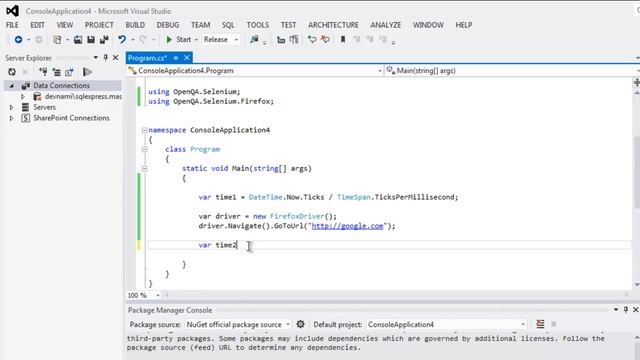Open the FILE menu
The image size is (640, 360).
pyautogui.click(x=12, y=25)
